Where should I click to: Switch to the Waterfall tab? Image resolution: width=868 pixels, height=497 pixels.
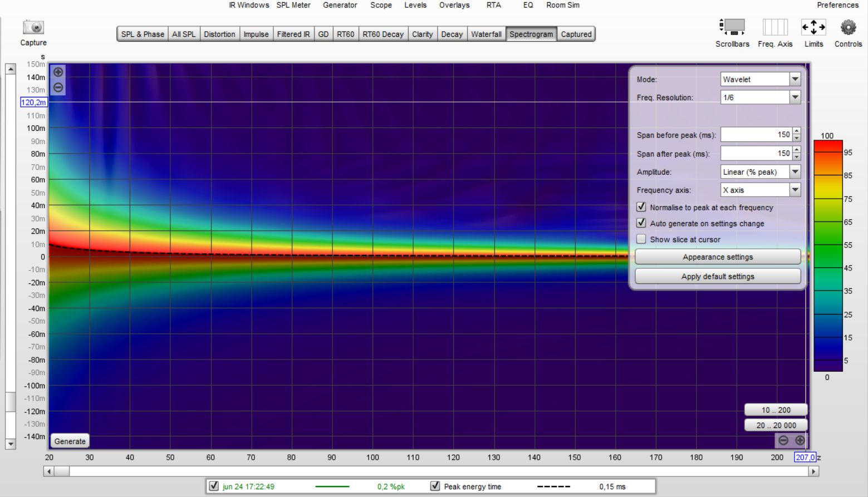point(486,34)
